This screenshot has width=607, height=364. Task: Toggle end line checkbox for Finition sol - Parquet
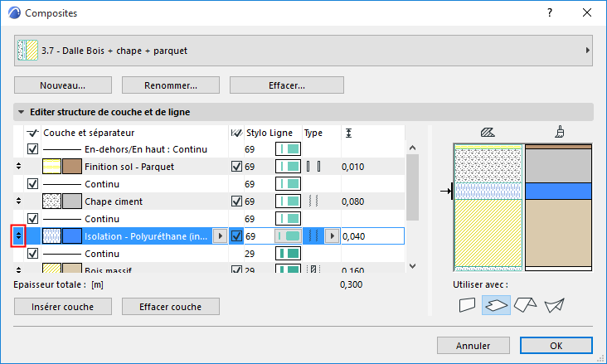(x=236, y=167)
